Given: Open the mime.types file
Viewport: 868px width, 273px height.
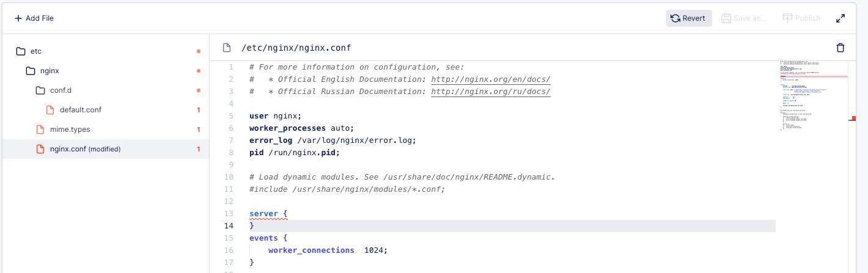Looking at the screenshot, I should point(105,129).
